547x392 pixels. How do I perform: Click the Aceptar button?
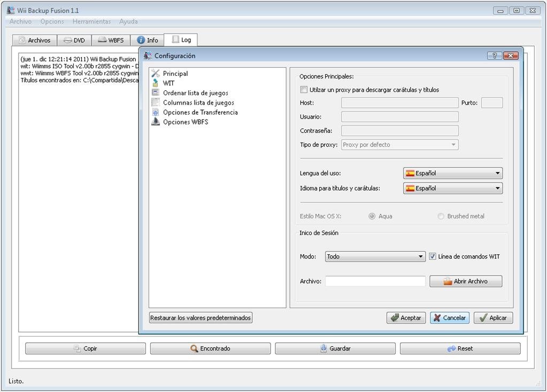click(x=406, y=318)
